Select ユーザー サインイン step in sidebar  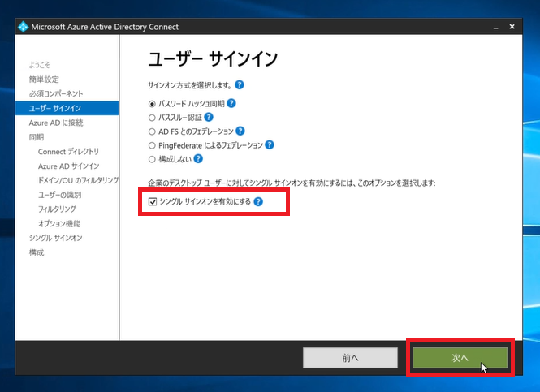67,108
